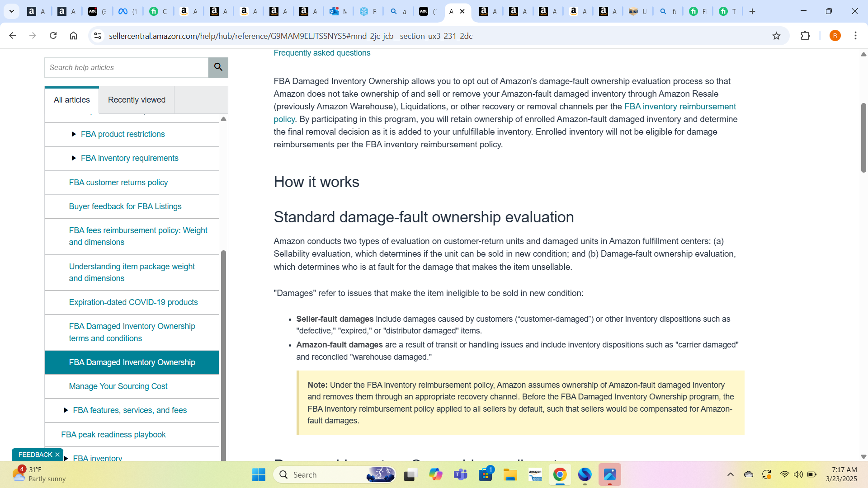Open the Extensions puzzle icon

[x=805, y=36]
